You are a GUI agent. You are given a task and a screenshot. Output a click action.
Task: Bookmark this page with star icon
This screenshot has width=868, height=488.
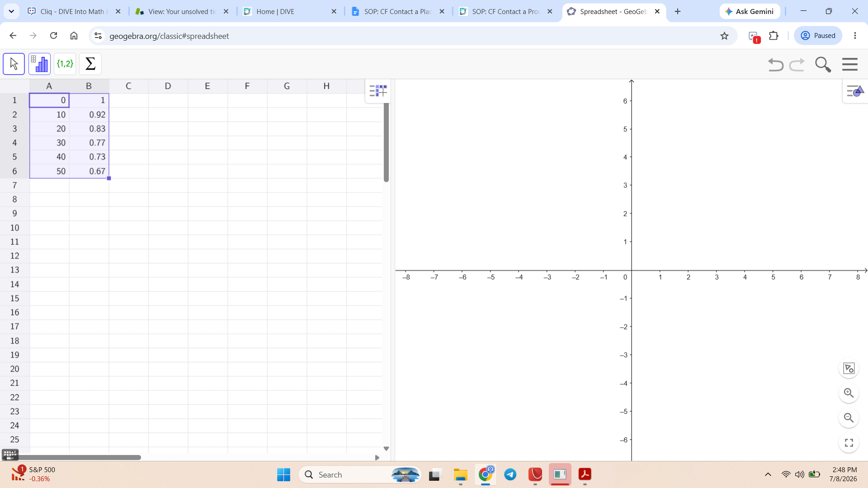724,36
